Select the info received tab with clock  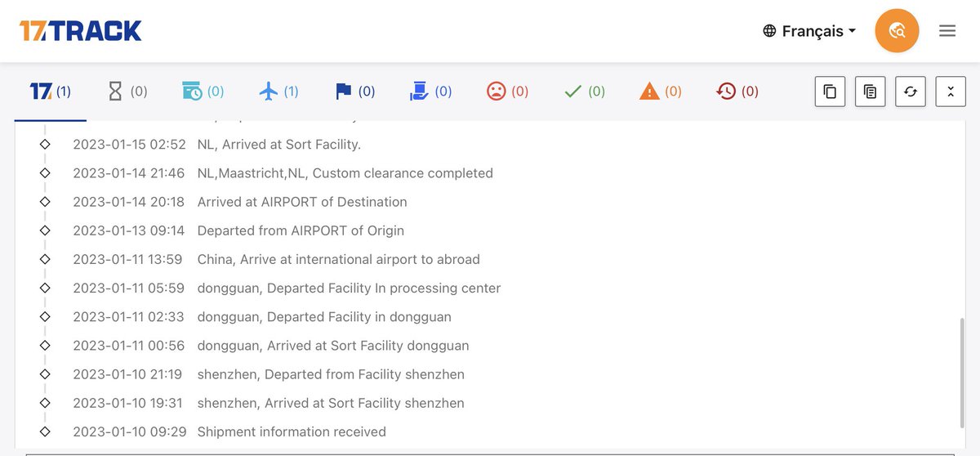pyautogui.click(x=203, y=92)
